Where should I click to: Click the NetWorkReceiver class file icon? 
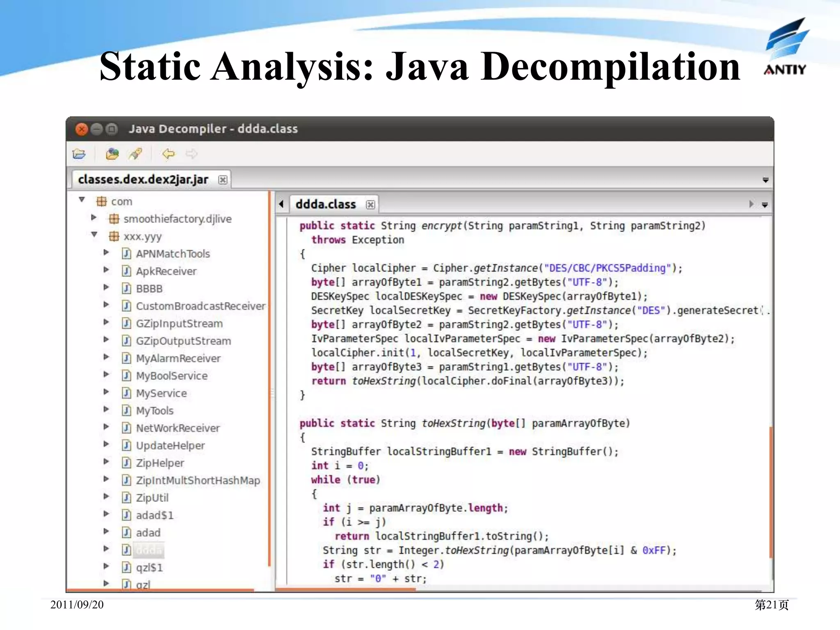point(126,428)
